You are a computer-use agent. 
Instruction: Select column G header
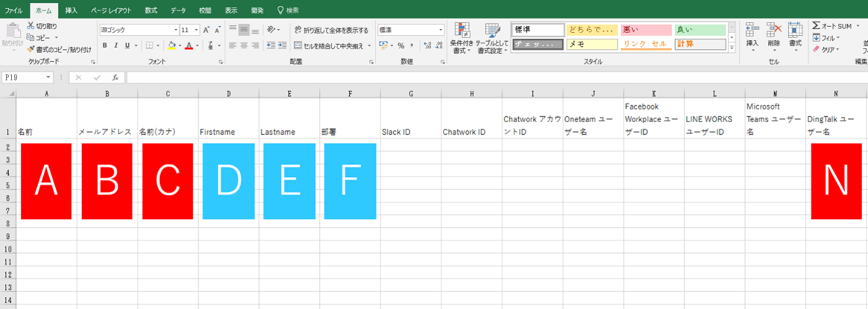[411, 94]
